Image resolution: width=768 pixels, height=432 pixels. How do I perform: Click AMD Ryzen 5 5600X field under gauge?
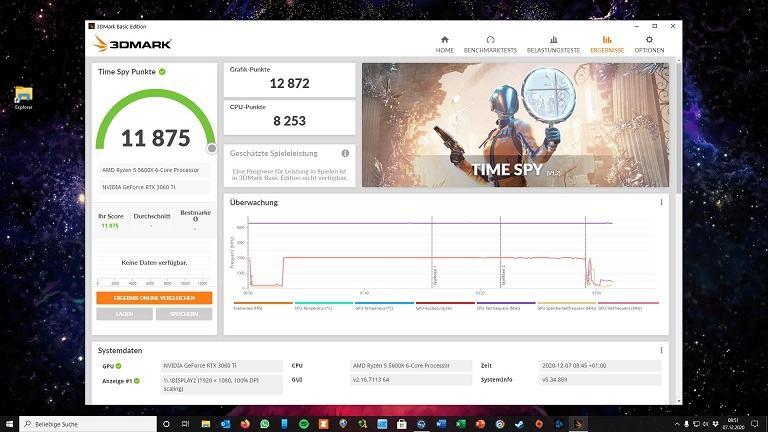[x=154, y=170]
